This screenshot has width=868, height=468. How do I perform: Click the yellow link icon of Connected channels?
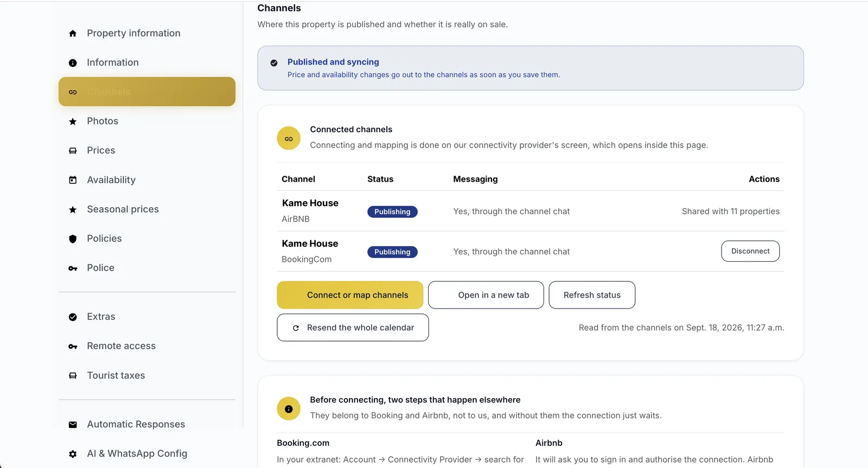289,138
